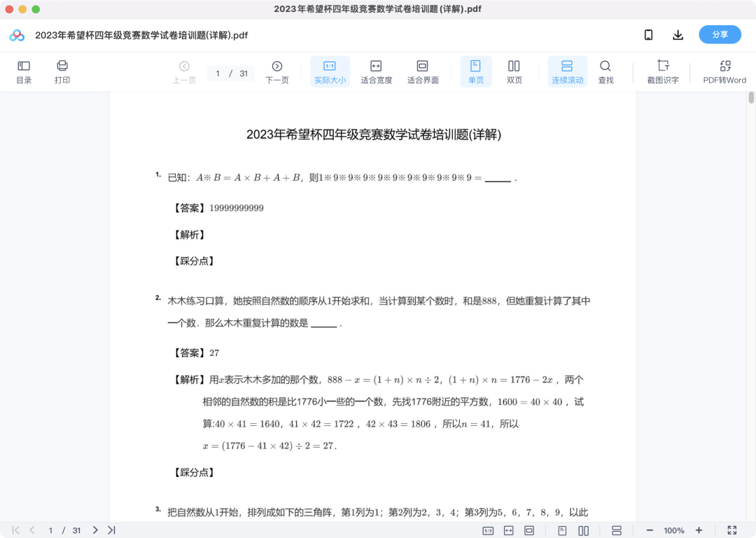Image resolution: width=756 pixels, height=538 pixels.
Task: Click continuous scroll icon in bottom bar
Action: tap(616, 531)
